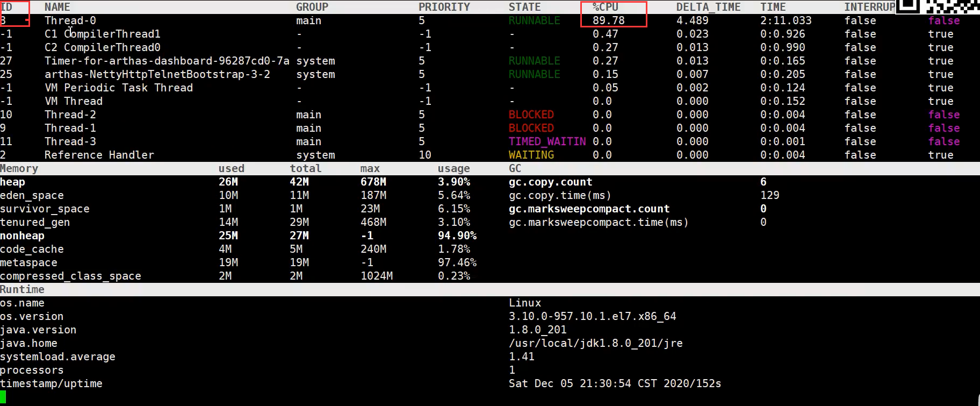The image size is (980, 406).
Task: Select the 89.78 CPU value
Action: pyautogui.click(x=608, y=20)
